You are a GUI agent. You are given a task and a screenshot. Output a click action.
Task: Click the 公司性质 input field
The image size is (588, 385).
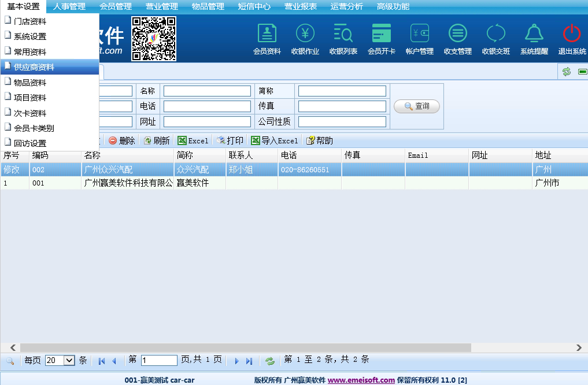click(x=342, y=121)
